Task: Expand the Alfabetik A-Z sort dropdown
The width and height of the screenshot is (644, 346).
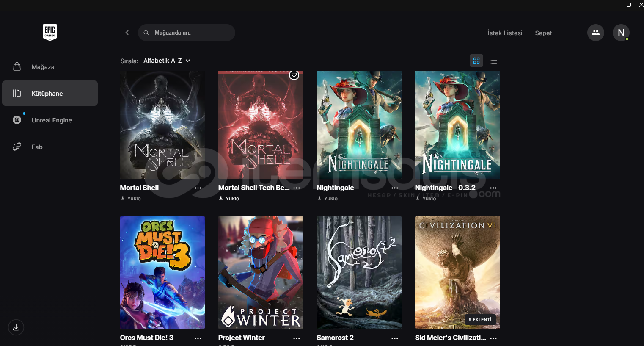Action: click(167, 61)
